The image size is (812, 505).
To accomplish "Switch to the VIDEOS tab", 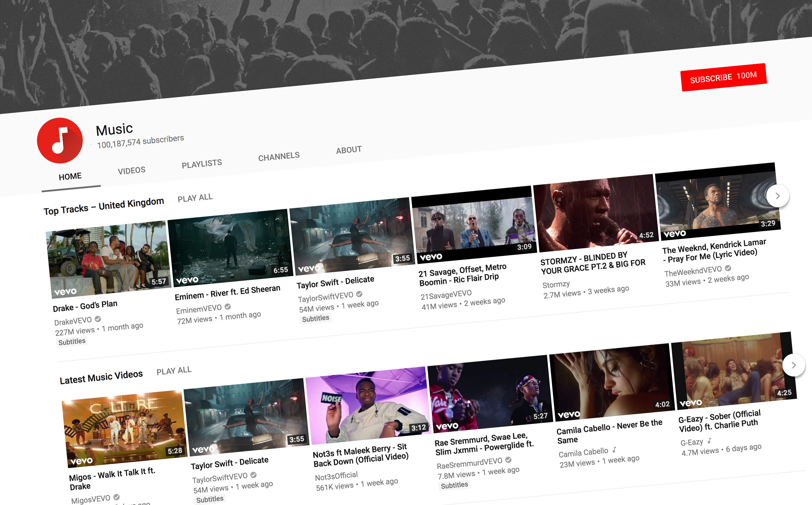I will 132,171.
